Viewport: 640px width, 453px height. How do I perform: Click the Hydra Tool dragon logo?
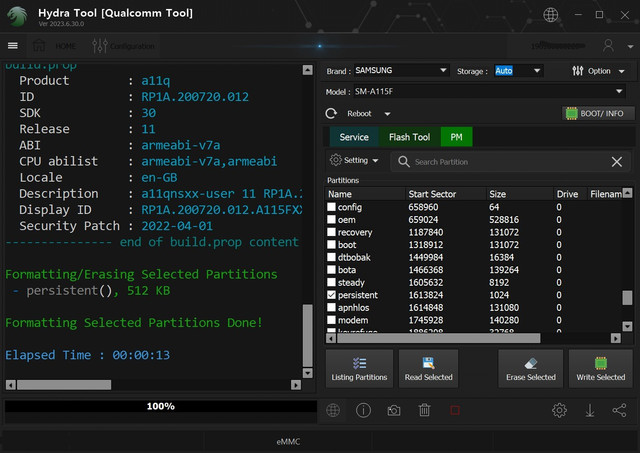click(x=17, y=16)
